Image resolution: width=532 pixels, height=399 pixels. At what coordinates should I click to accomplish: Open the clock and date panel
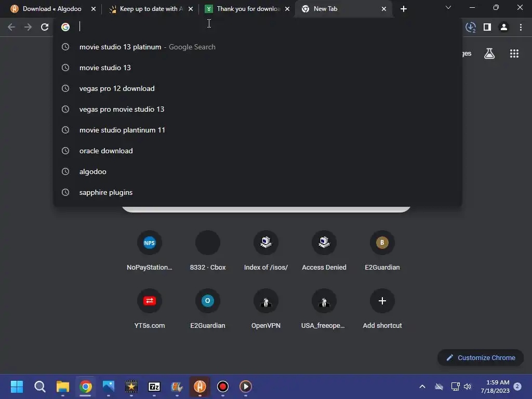495,387
